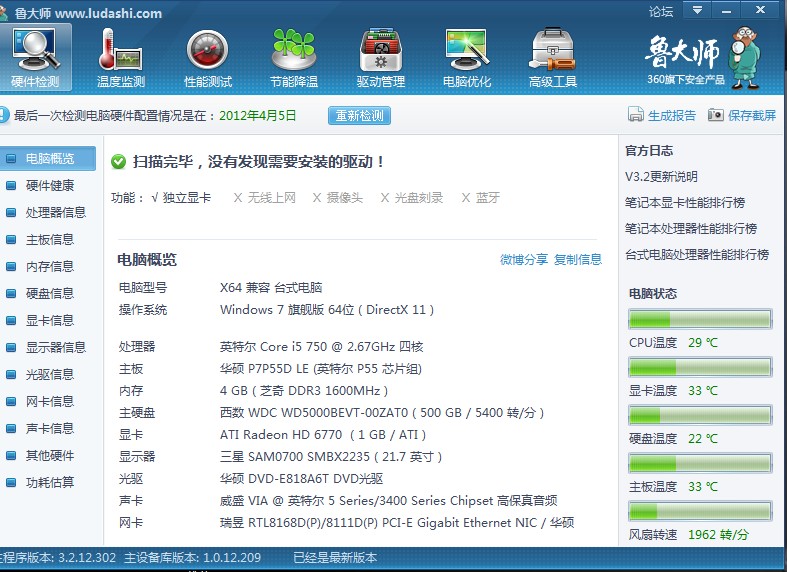Open the 驱动管理 driver management icon
Screen dimensions: 787x572
click(x=380, y=50)
